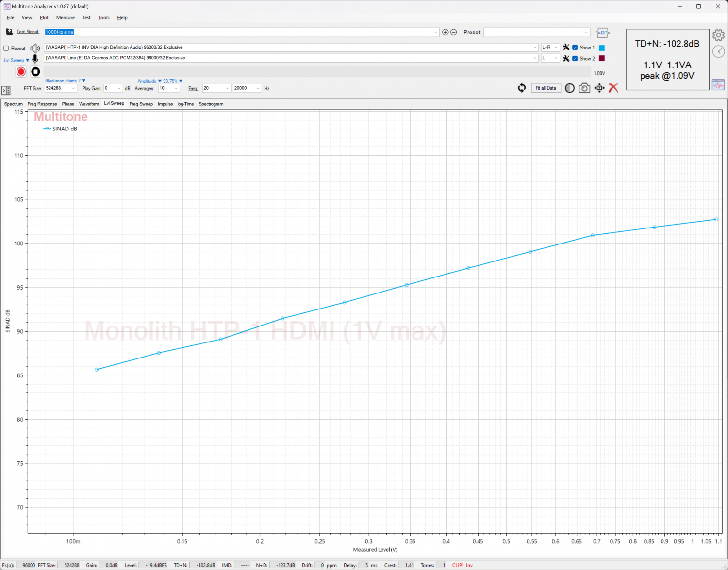Click the clock history icon
Viewport: 728px width, 570px height.
point(718,51)
